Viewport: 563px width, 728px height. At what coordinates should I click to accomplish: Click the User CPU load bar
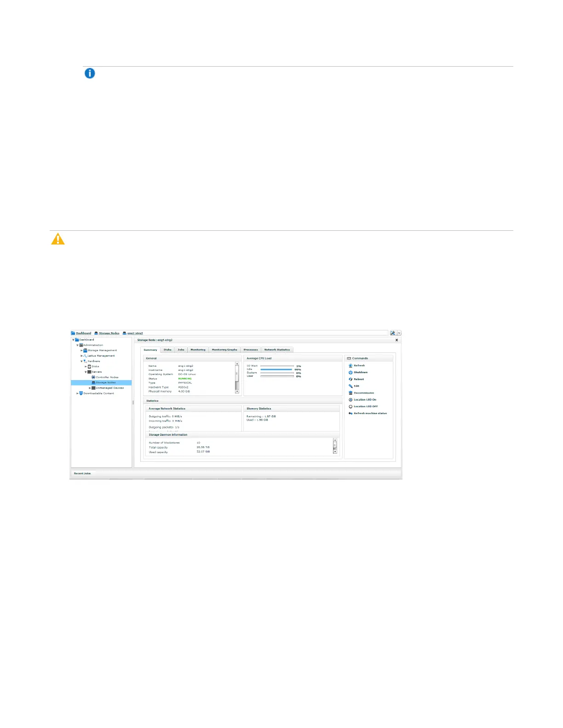(277, 376)
